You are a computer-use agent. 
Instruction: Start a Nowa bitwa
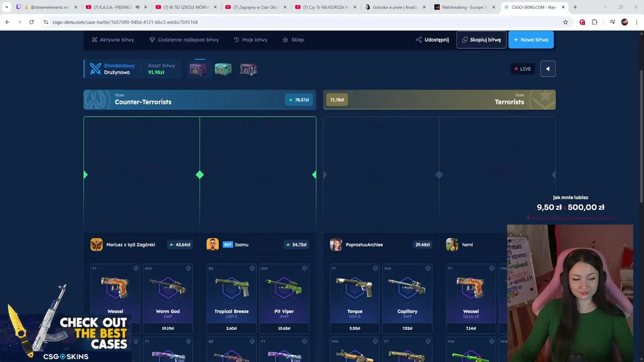point(531,40)
